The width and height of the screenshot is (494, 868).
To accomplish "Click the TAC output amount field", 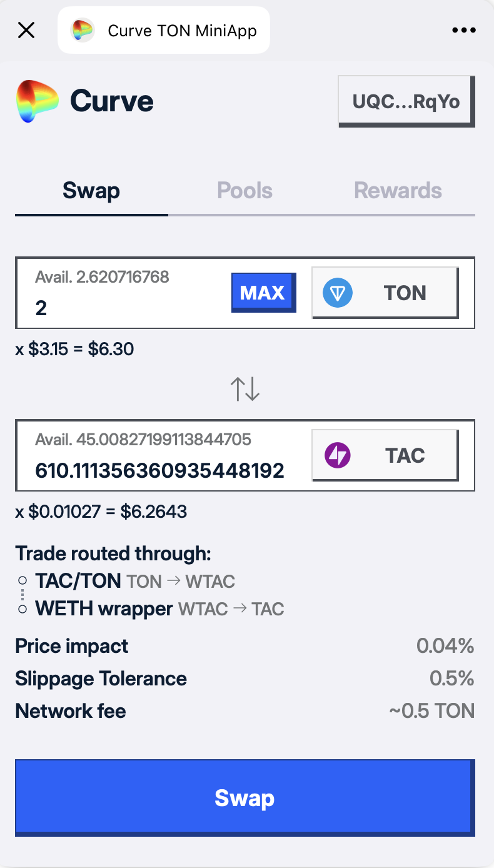I will pos(160,470).
